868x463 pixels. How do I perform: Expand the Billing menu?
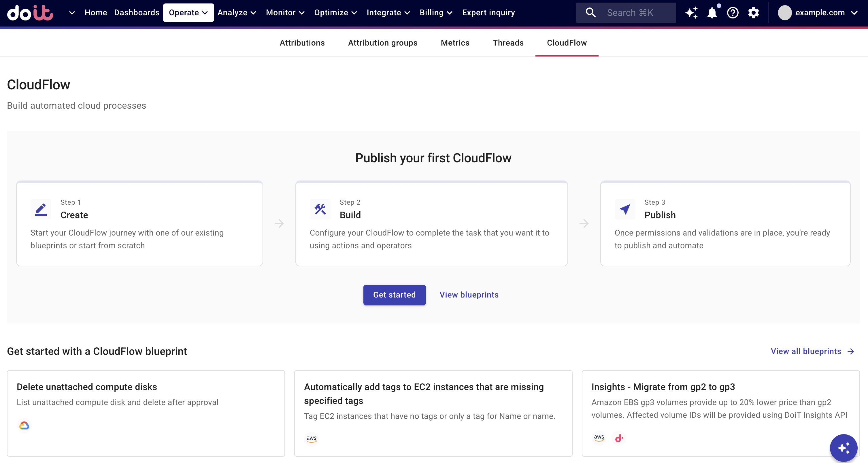[436, 13]
